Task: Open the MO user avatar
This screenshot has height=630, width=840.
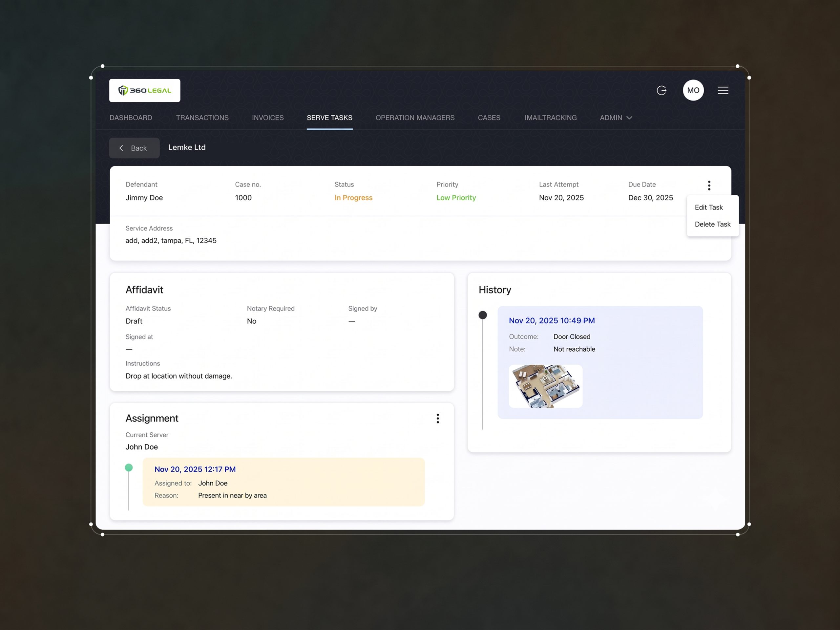Action: click(693, 90)
